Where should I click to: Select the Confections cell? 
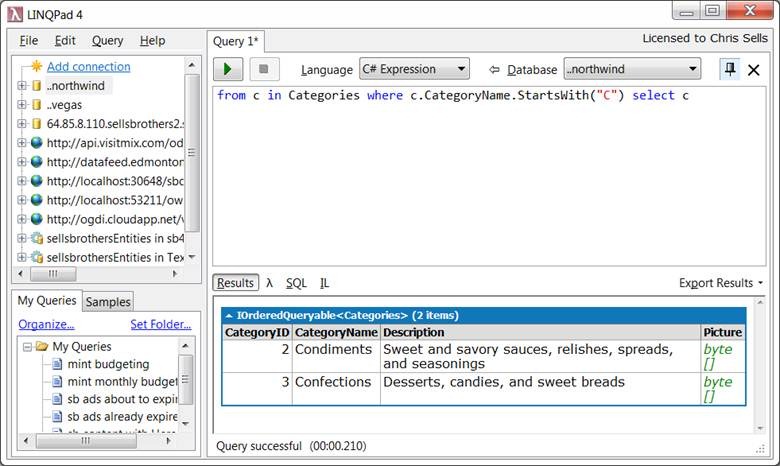point(336,389)
